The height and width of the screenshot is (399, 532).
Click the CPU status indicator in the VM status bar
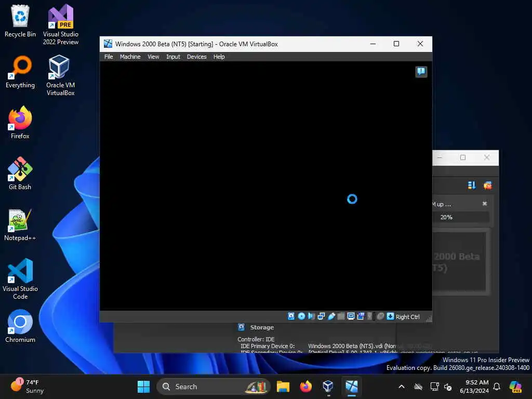click(x=370, y=316)
